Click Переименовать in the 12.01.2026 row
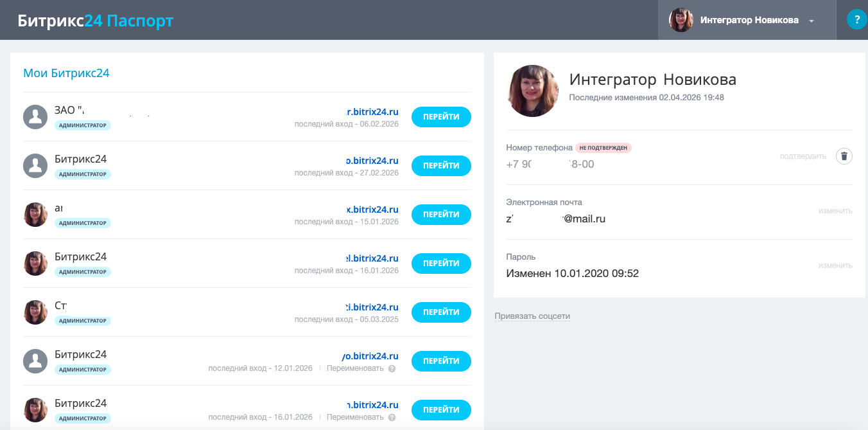868x430 pixels. [355, 369]
